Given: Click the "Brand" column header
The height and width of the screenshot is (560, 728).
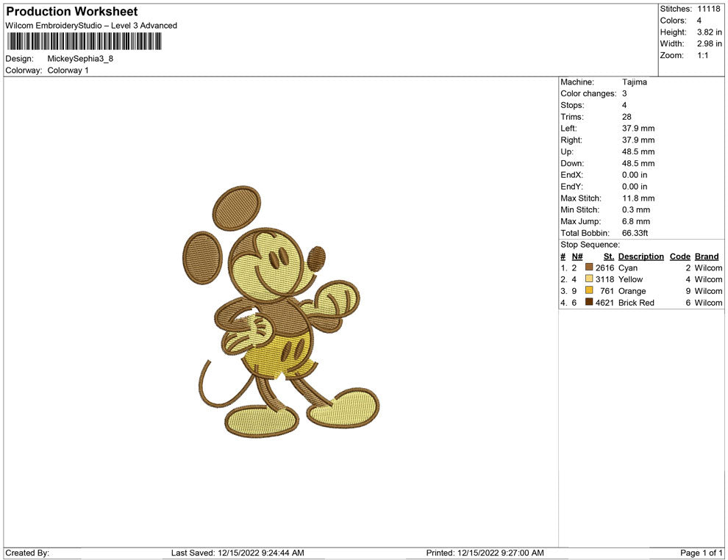Looking at the screenshot, I should (707, 256).
